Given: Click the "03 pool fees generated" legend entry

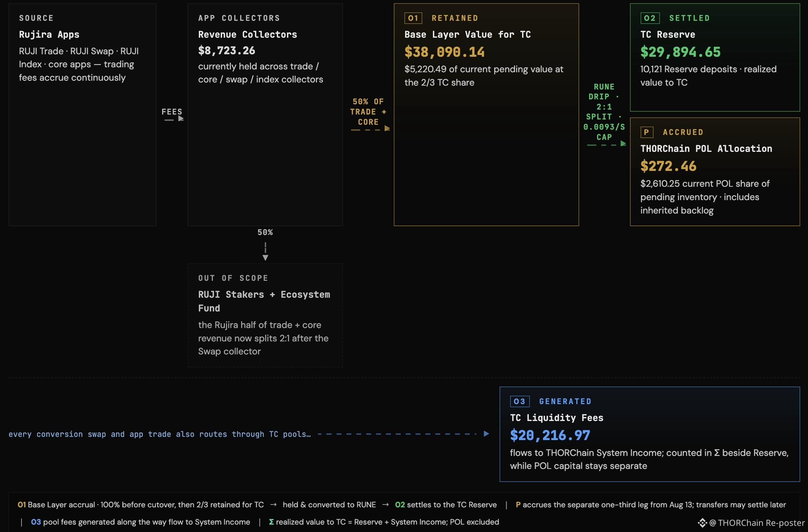Looking at the screenshot, I should pyautogui.click(x=141, y=522).
